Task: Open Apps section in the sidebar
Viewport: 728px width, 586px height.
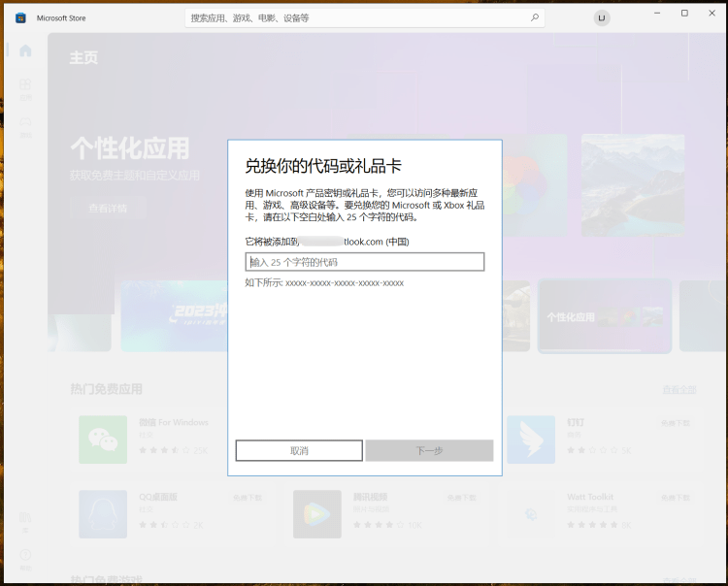Action: [x=25, y=88]
